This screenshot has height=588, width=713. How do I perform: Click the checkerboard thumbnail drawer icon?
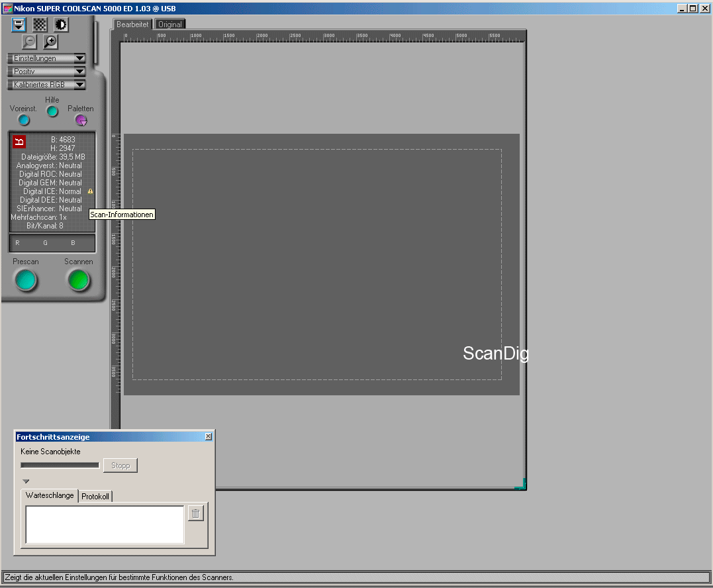(x=40, y=24)
